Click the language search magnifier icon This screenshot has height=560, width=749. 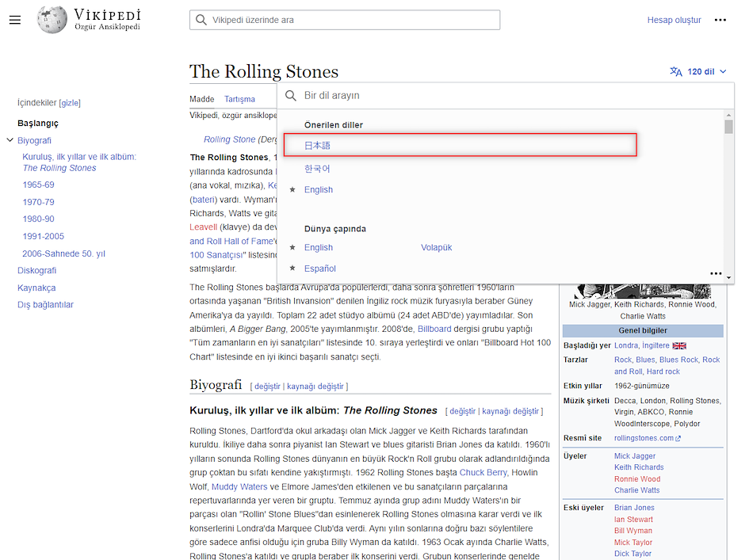pyautogui.click(x=291, y=96)
